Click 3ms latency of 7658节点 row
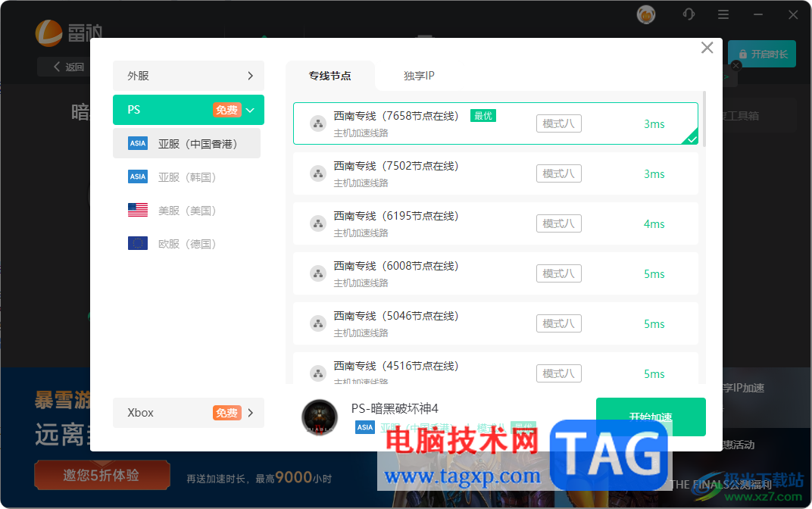This screenshot has height=509, width=812. tap(654, 123)
